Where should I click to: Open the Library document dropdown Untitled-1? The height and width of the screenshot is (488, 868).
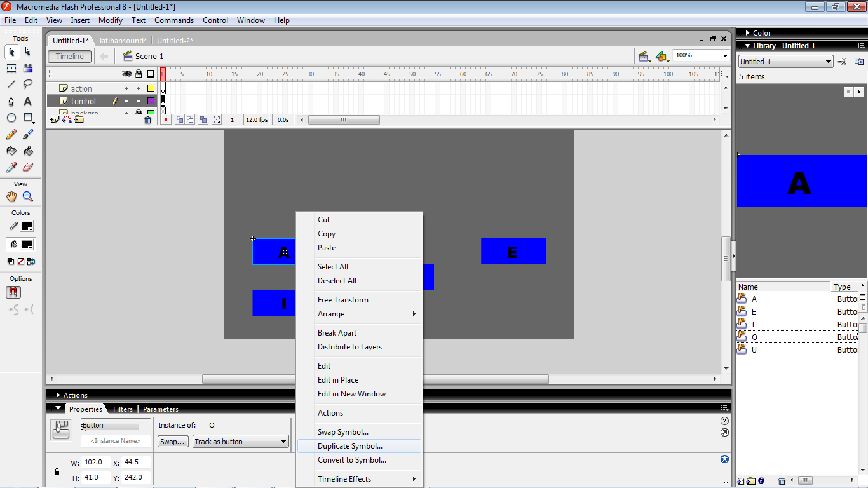point(785,62)
